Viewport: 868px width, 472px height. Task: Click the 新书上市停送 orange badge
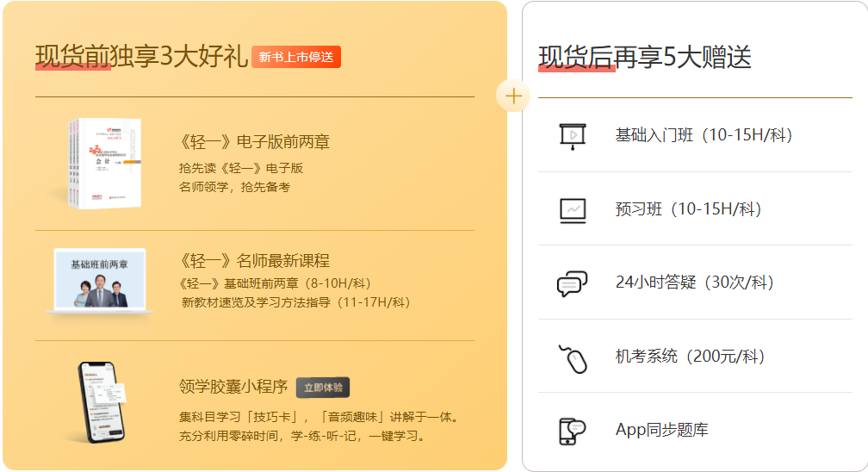point(296,57)
